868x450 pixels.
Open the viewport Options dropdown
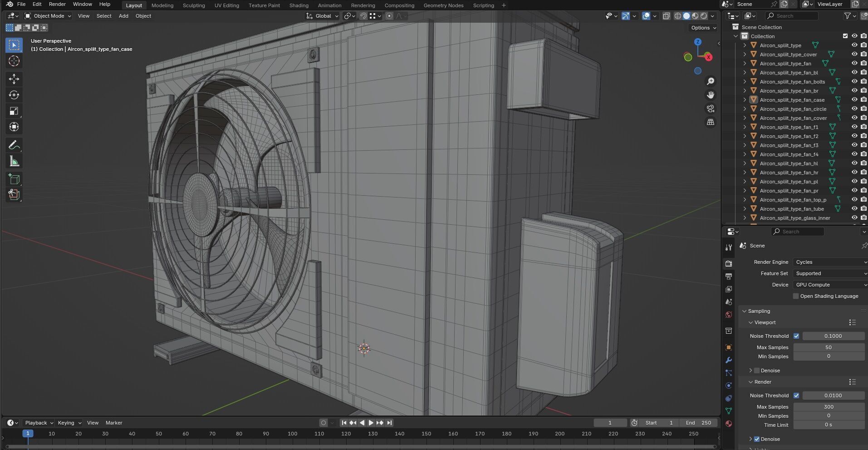(x=703, y=28)
